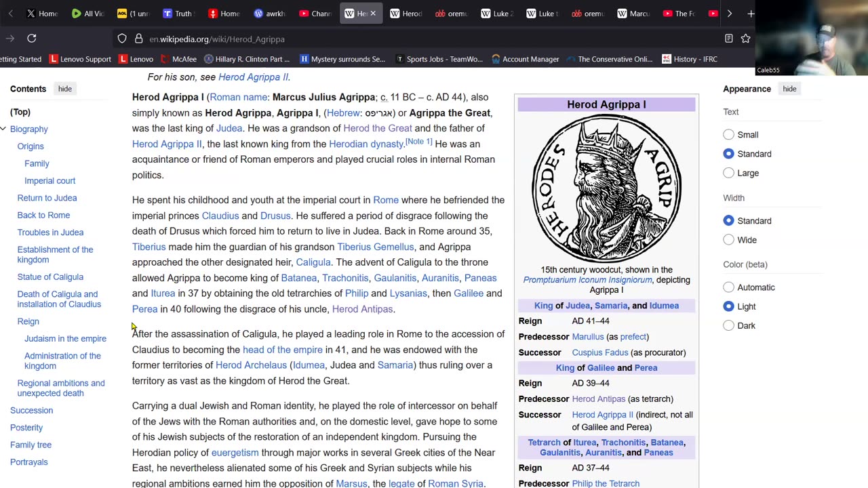Open the Mystery surrounds Se... bookmark
The image size is (868, 488).
(x=342, y=59)
